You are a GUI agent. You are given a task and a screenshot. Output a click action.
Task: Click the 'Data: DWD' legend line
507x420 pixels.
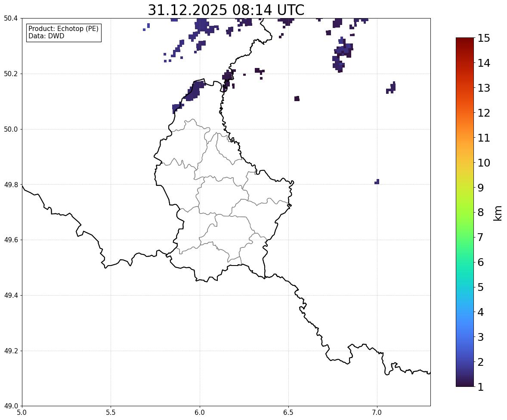(x=46, y=36)
